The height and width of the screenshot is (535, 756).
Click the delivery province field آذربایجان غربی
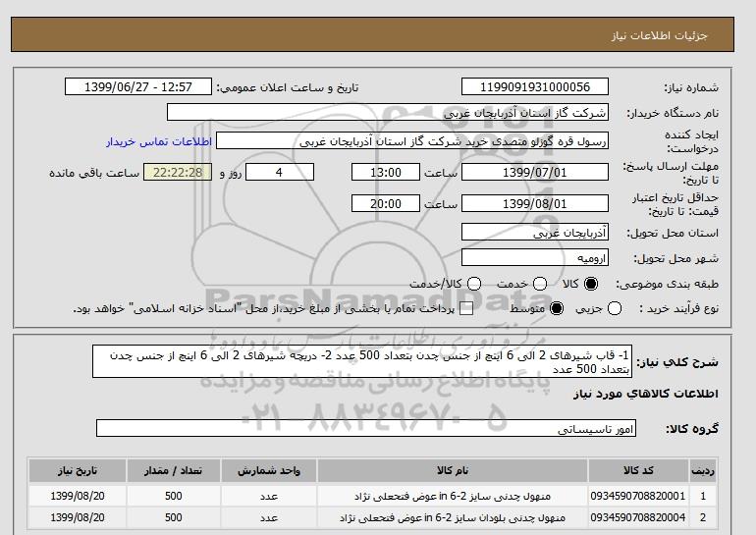click(x=535, y=232)
